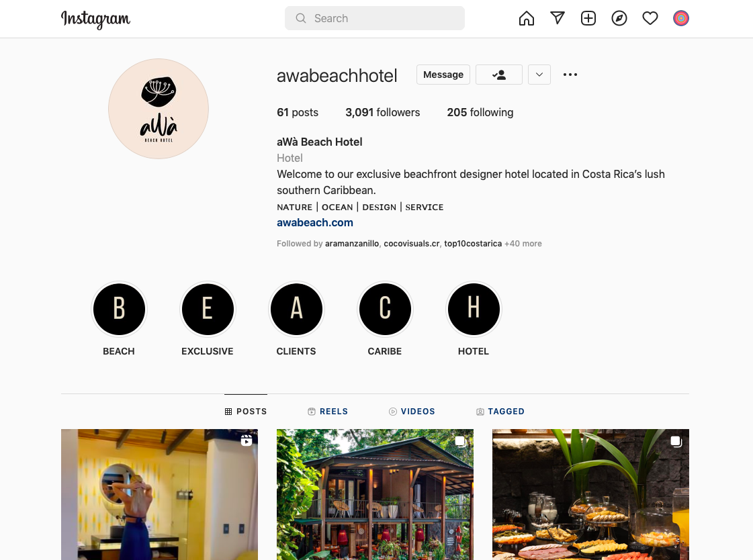
Task: Expand suggested accounts chevron dropdown
Action: click(x=539, y=75)
